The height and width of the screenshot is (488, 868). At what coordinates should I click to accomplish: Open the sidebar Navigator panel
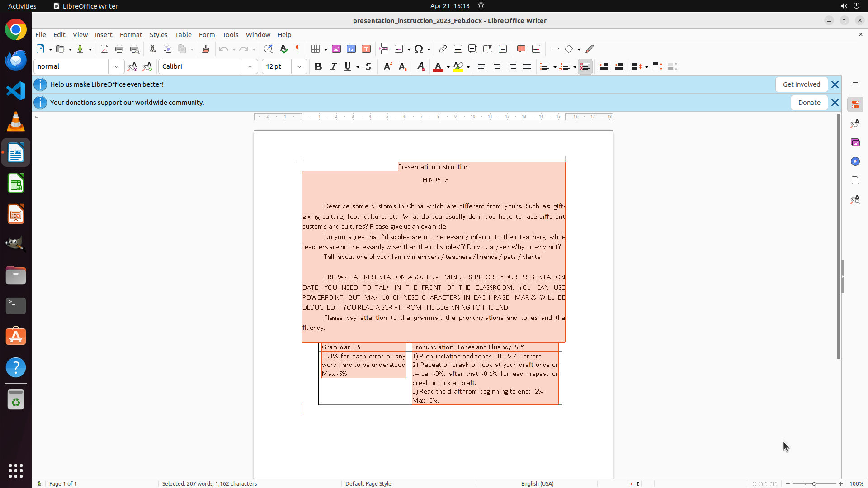855,161
